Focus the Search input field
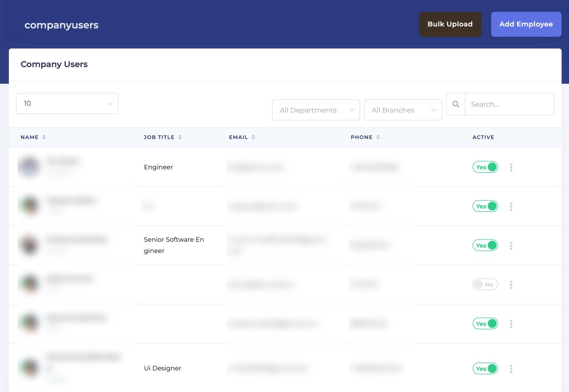This screenshot has height=392, width=569. coord(509,104)
